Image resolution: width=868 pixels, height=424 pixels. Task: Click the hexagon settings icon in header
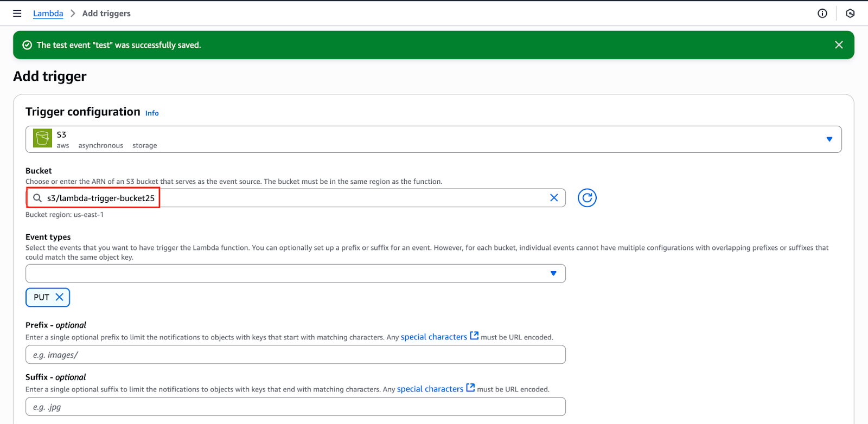tap(850, 14)
